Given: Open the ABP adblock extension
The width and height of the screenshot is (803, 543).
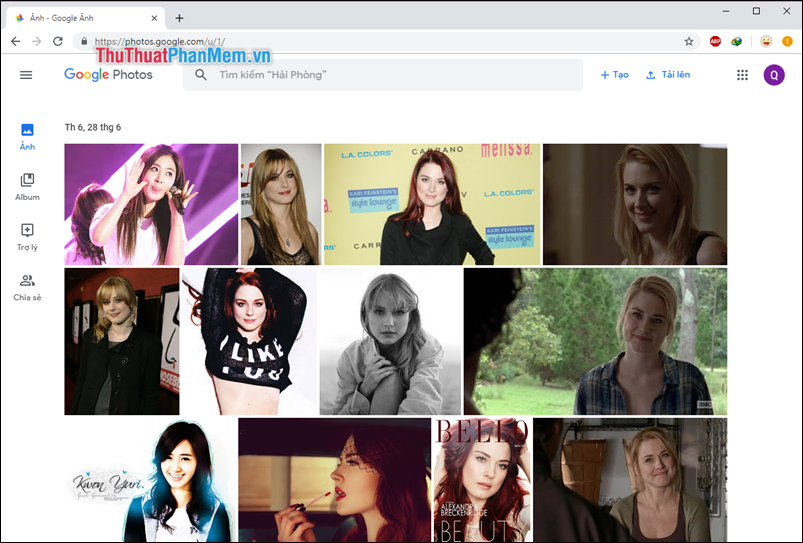Looking at the screenshot, I should click(715, 41).
